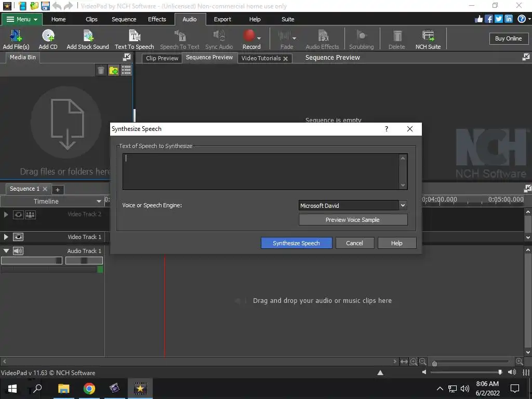Screen dimensions: 532x399
Task: Click the undo arrow in title bar
Action: coord(57,6)
